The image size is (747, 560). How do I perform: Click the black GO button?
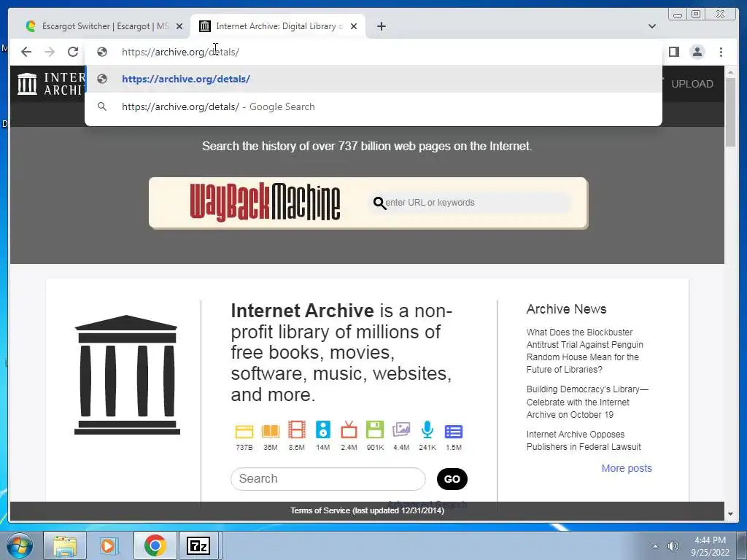(x=452, y=479)
